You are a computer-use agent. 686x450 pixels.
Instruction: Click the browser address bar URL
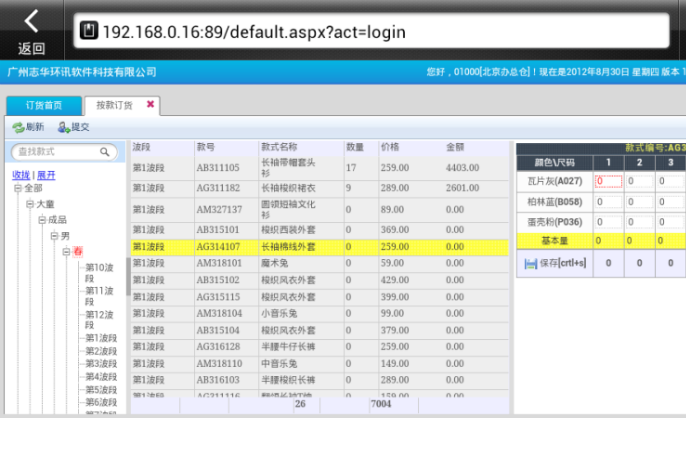click(254, 32)
